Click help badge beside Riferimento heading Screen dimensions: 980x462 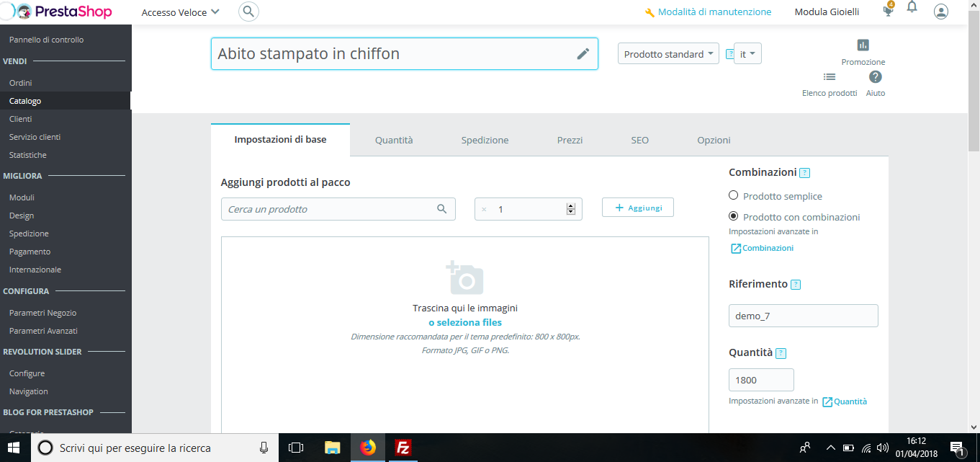tap(796, 285)
